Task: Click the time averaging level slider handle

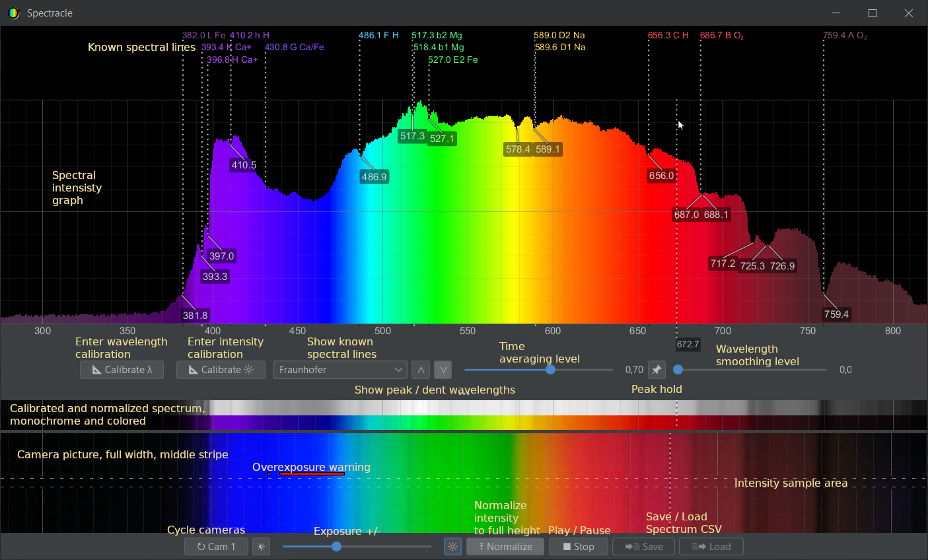Action: pyautogui.click(x=550, y=370)
